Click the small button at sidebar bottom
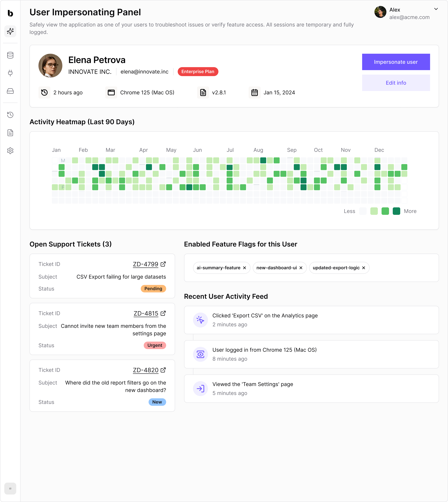 [10, 488]
